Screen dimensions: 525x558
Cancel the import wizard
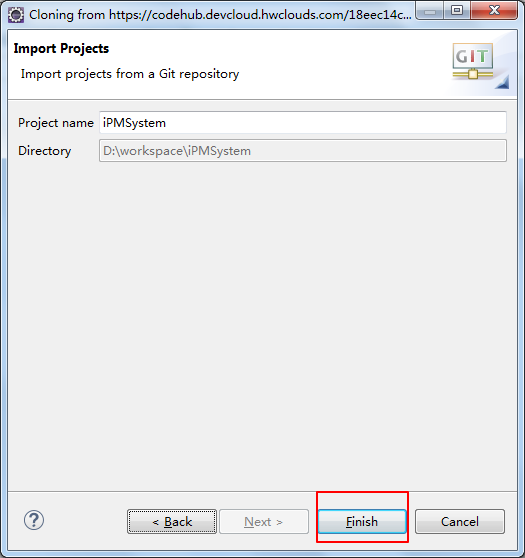(x=460, y=522)
